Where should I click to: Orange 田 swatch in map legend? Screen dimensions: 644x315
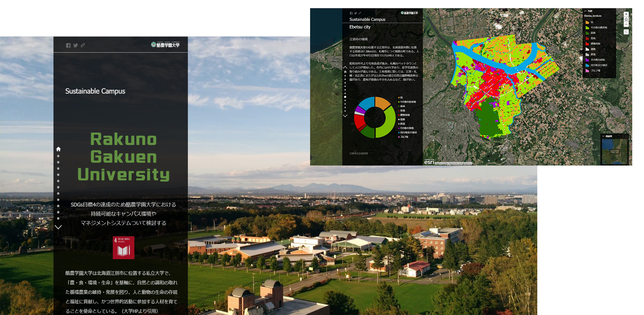pyautogui.click(x=587, y=22)
